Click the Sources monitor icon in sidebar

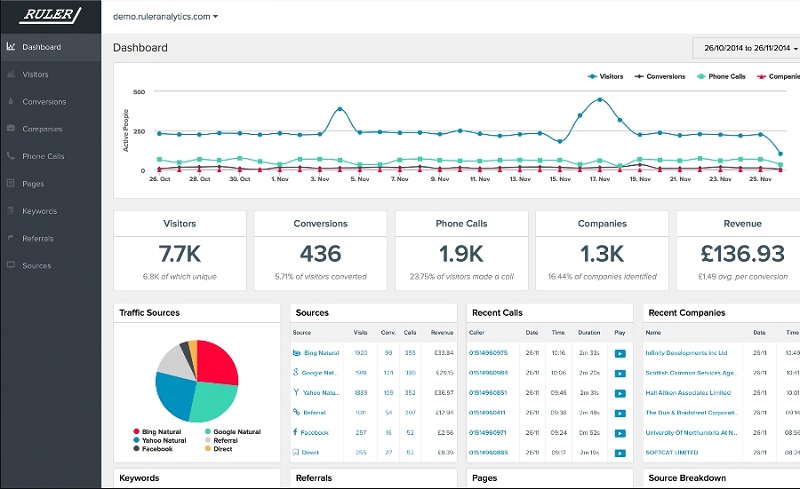pos(11,265)
